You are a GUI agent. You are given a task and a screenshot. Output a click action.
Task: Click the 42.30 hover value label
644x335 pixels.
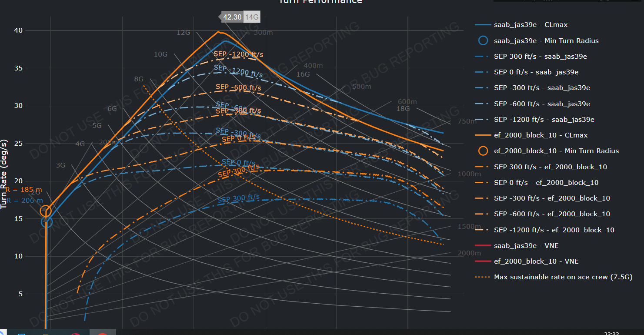[232, 17]
